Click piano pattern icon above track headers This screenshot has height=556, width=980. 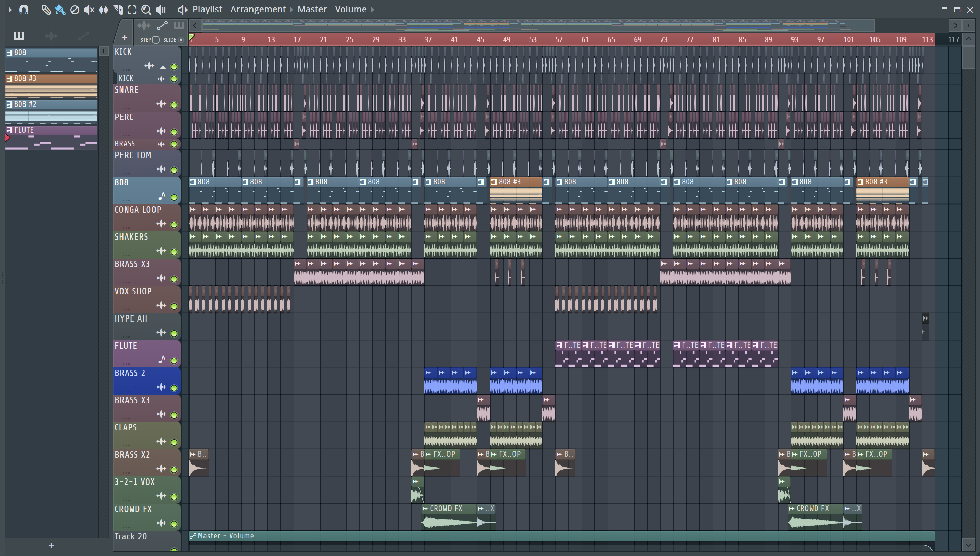(179, 26)
